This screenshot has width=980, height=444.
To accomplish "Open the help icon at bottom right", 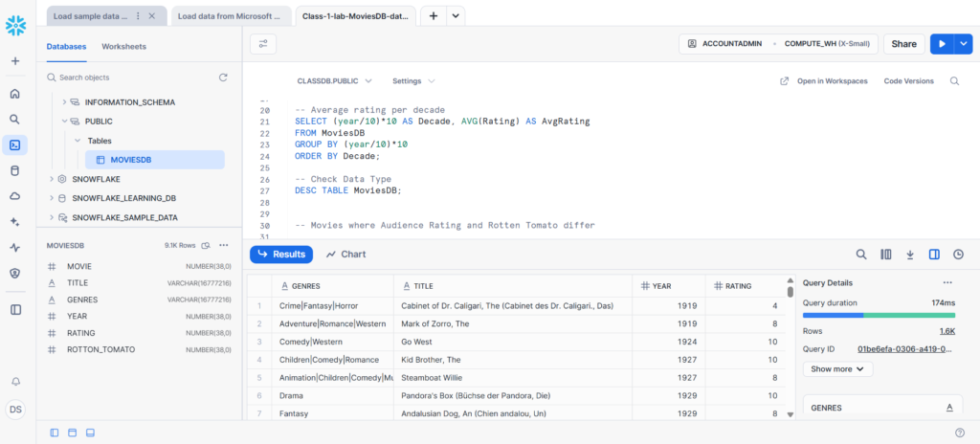I will [960, 433].
